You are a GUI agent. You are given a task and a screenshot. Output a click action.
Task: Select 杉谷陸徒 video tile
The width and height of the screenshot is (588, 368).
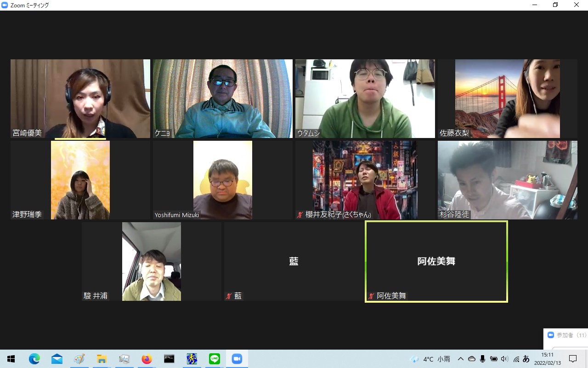[x=508, y=180]
